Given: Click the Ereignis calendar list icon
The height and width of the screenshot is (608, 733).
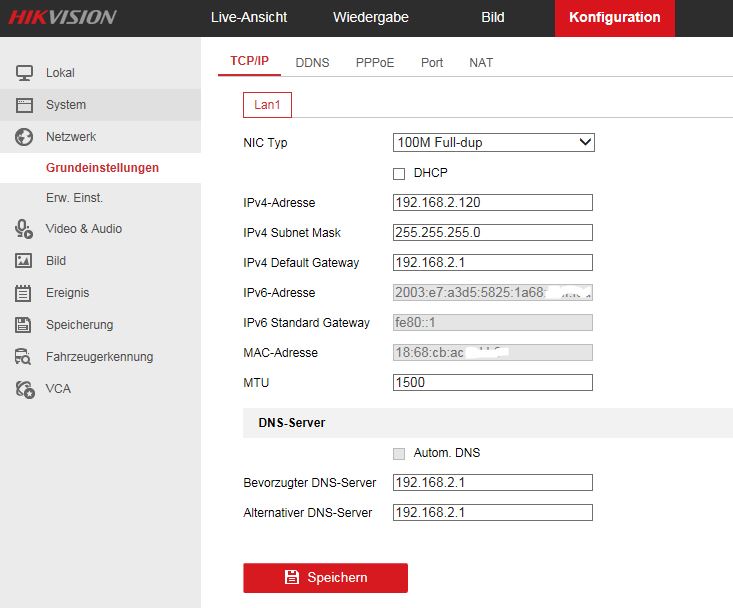Looking at the screenshot, I should [x=25, y=292].
